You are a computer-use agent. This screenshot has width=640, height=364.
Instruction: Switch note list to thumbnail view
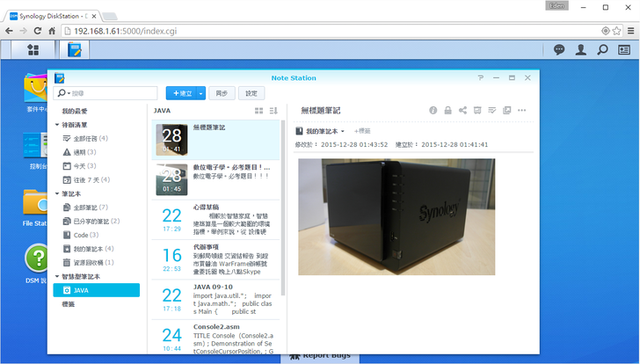pos(258,111)
